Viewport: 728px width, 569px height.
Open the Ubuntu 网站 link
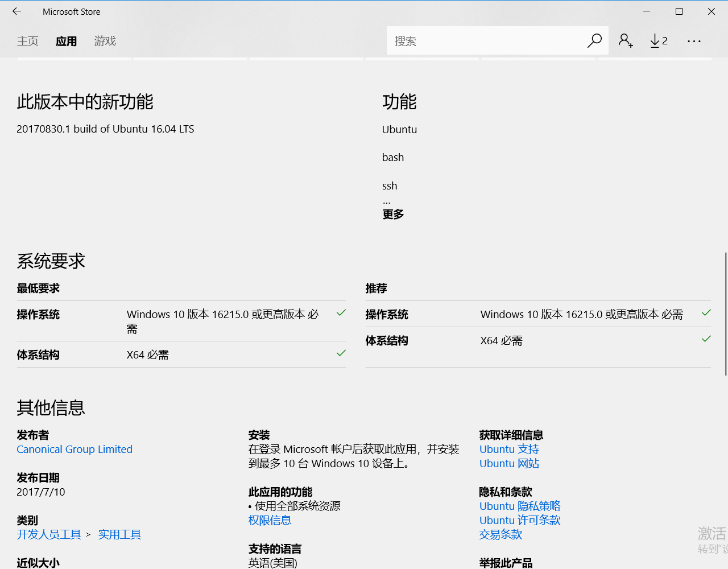(509, 463)
